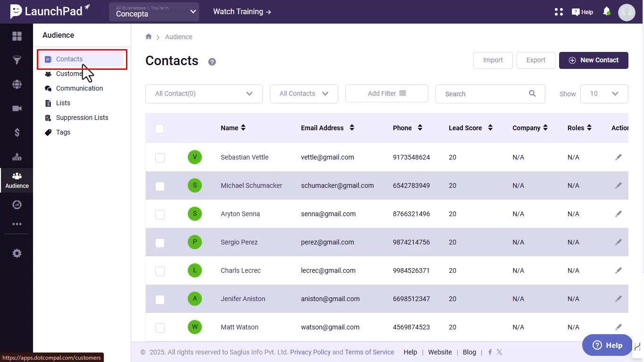644x362 pixels.
Task: Click the home breadcrumb icon
Action: point(149,37)
